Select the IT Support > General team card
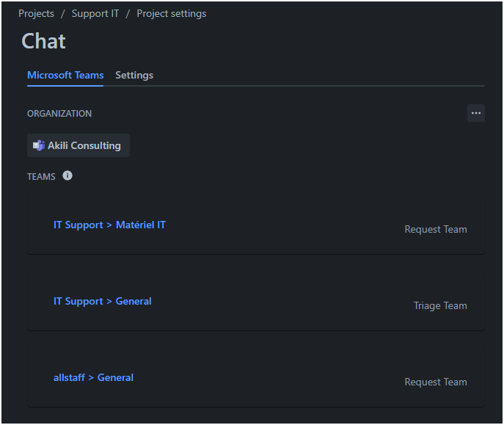504x425 pixels. [x=256, y=301]
